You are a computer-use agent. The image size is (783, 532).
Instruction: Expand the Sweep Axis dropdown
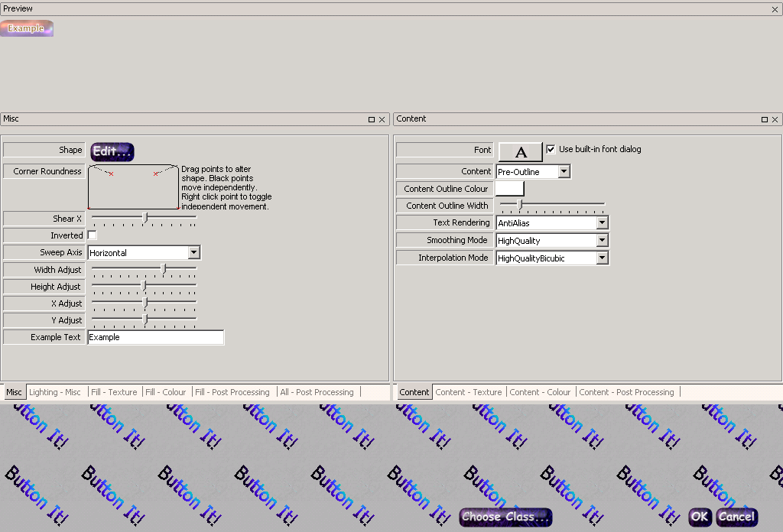click(x=193, y=253)
